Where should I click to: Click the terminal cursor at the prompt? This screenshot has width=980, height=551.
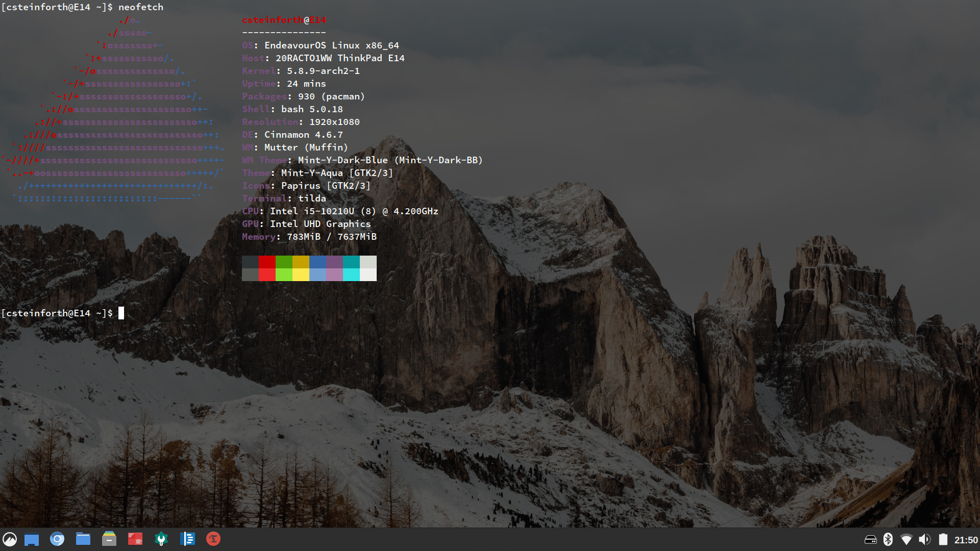121,313
